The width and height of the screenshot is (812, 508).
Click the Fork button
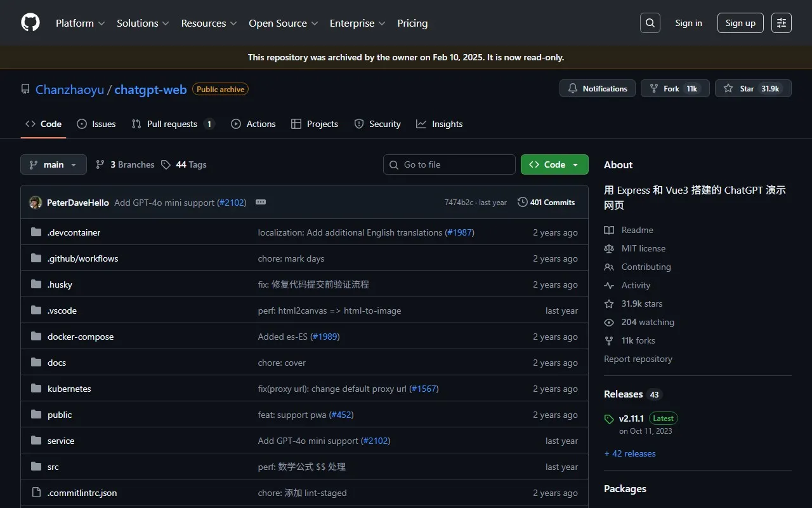674,88
